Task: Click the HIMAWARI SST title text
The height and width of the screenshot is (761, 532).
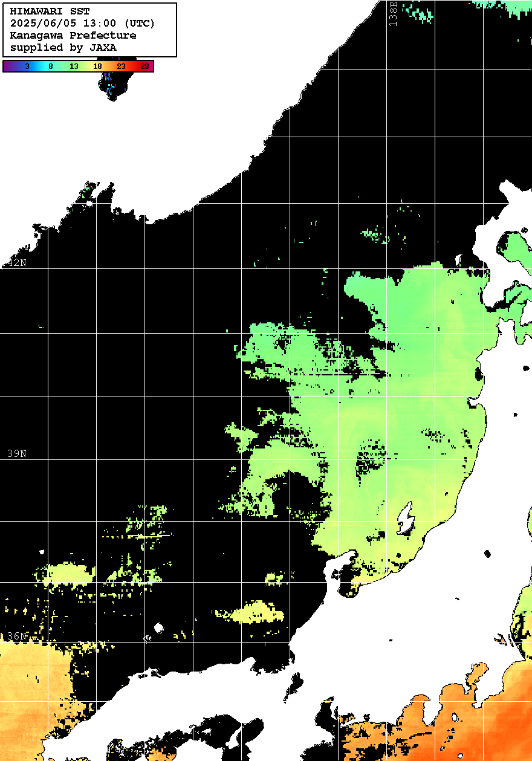Action: pos(50,11)
